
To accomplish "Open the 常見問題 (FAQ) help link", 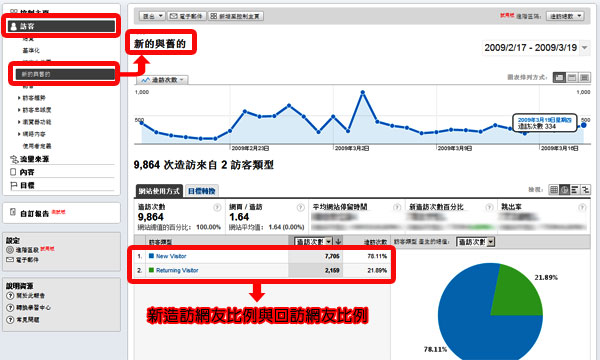I will tap(28, 319).
